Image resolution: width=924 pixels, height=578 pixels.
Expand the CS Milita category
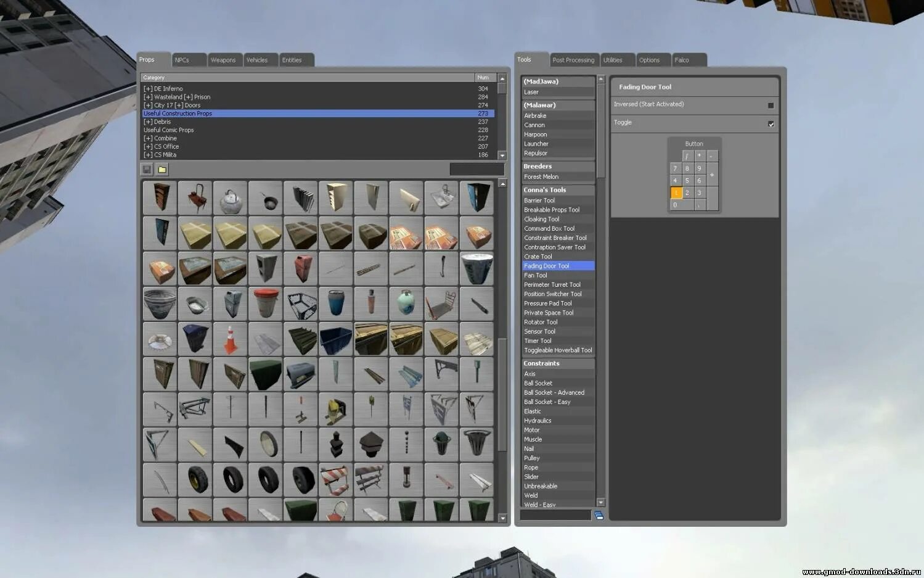click(x=148, y=155)
